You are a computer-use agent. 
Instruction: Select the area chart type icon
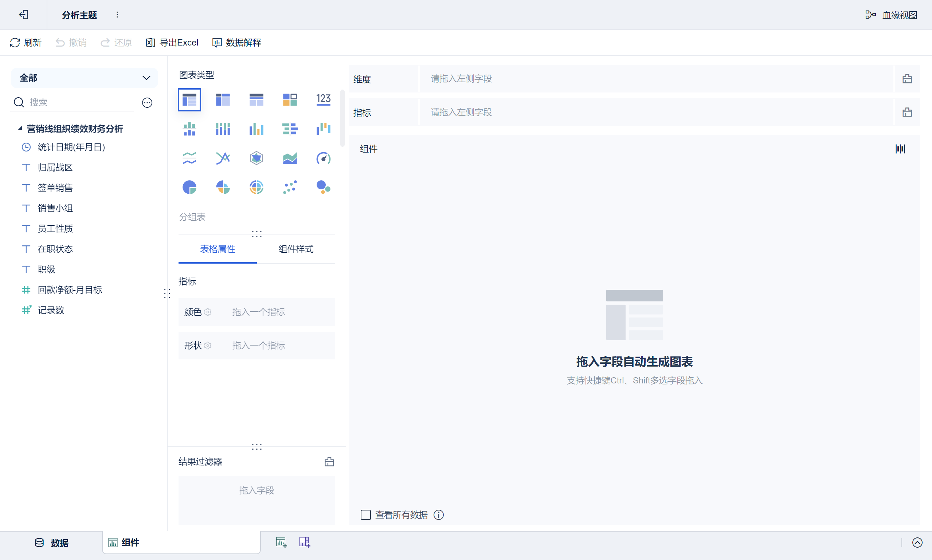pyautogui.click(x=290, y=158)
